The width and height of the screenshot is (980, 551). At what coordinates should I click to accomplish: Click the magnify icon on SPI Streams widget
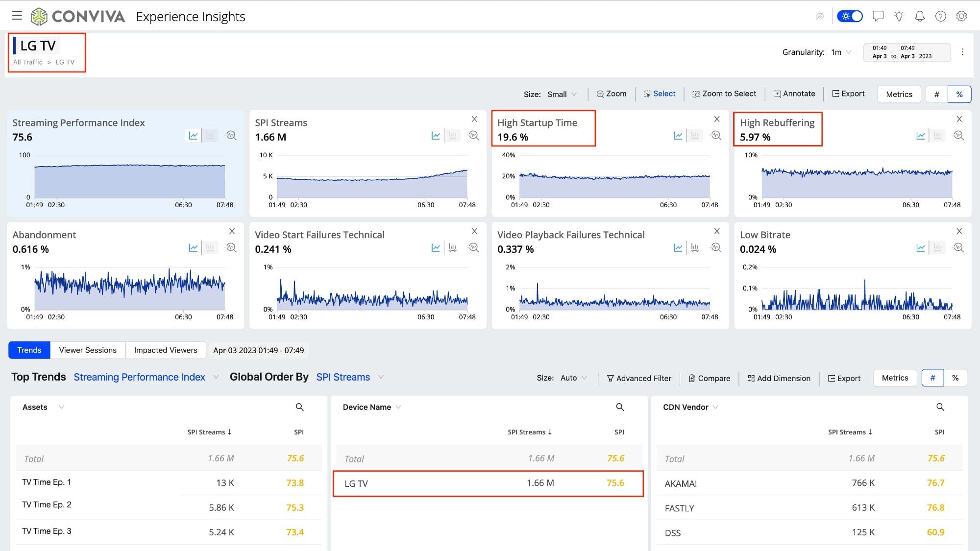click(473, 136)
